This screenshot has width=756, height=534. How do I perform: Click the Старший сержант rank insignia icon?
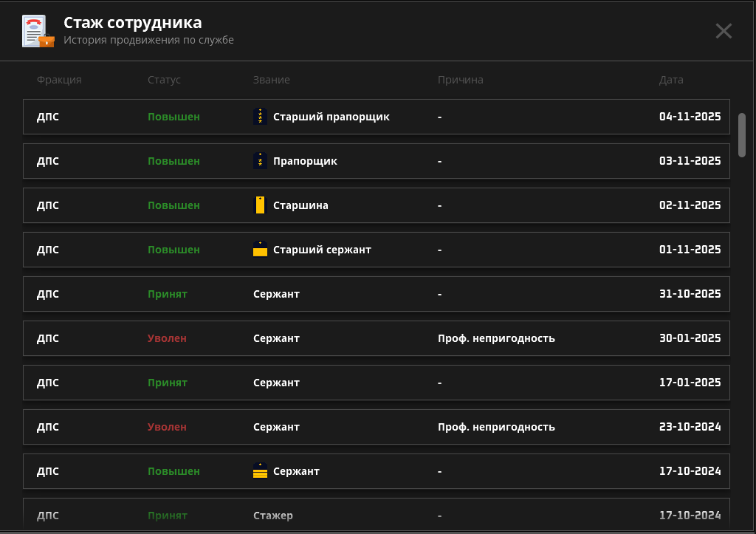tap(260, 250)
